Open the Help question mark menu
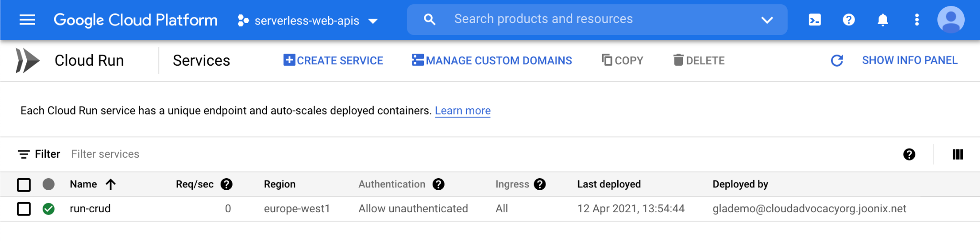 pos(848,20)
